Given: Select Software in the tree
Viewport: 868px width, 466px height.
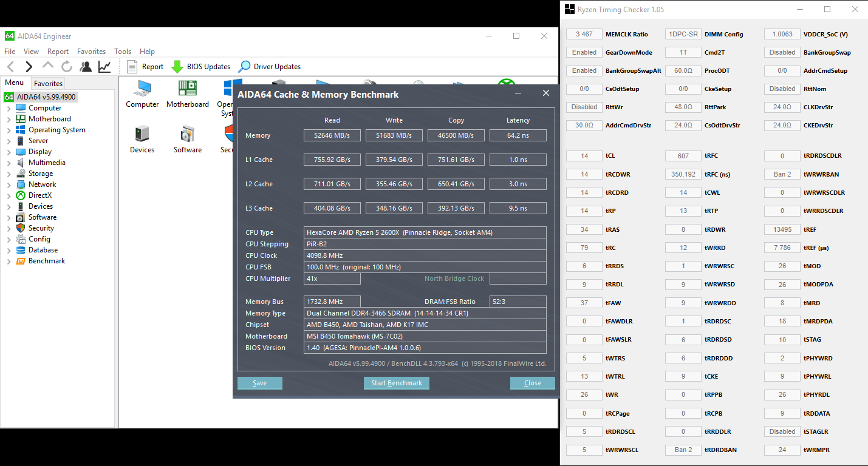Looking at the screenshot, I should tap(43, 217).
